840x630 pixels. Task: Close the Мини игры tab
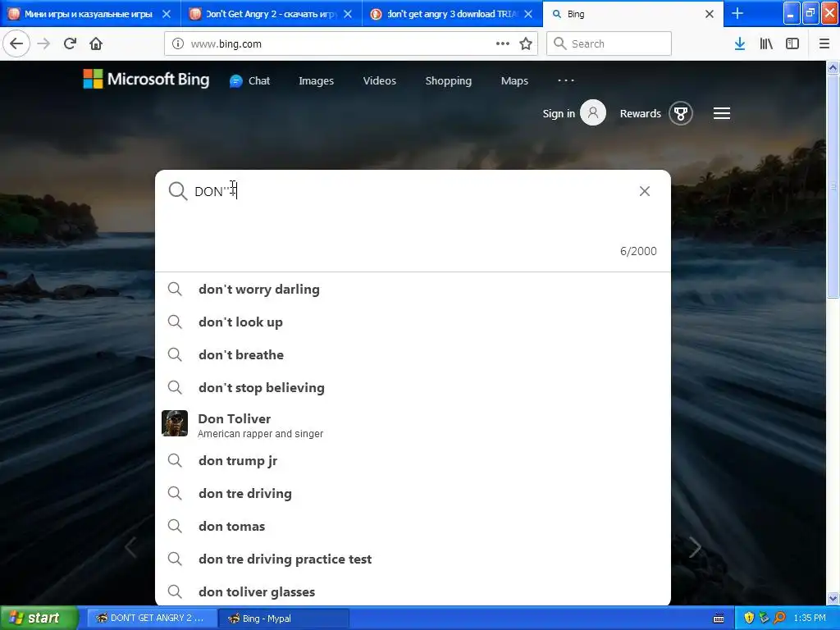[167, 14]
